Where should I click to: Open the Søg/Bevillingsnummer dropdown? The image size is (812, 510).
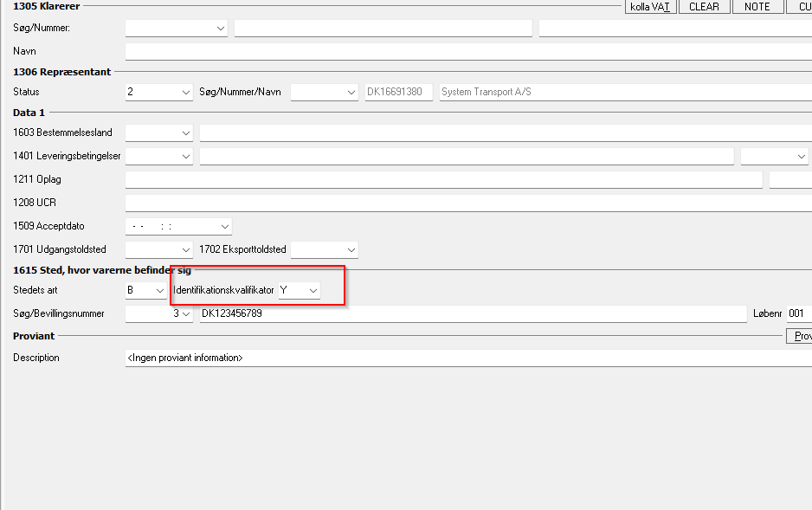click(185, 314)
